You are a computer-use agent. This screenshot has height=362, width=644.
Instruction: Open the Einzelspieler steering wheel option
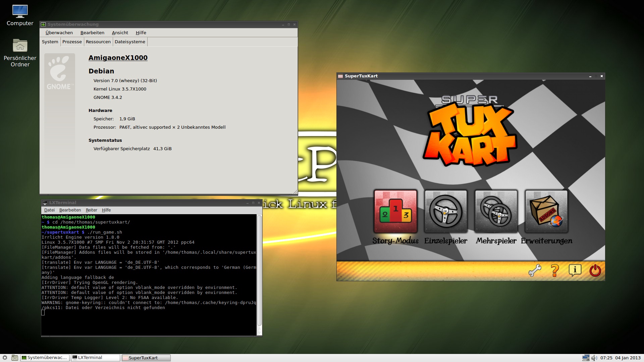point(446,212)
